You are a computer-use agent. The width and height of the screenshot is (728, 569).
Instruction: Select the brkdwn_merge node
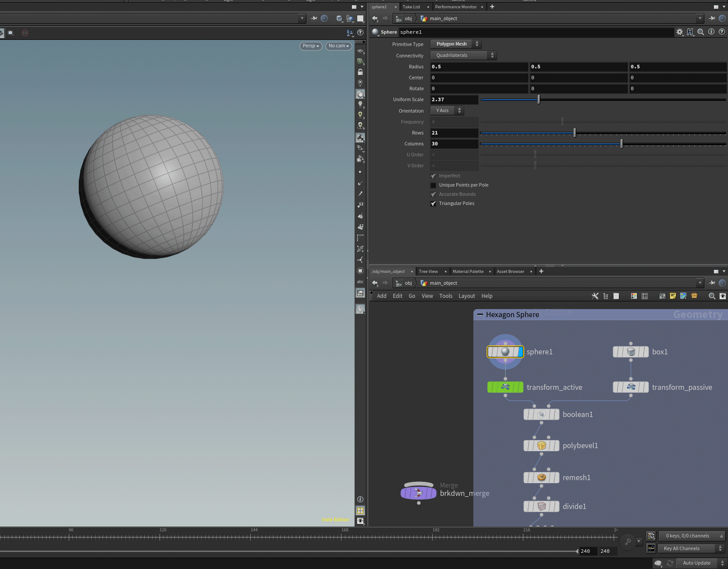pos(419,493)
